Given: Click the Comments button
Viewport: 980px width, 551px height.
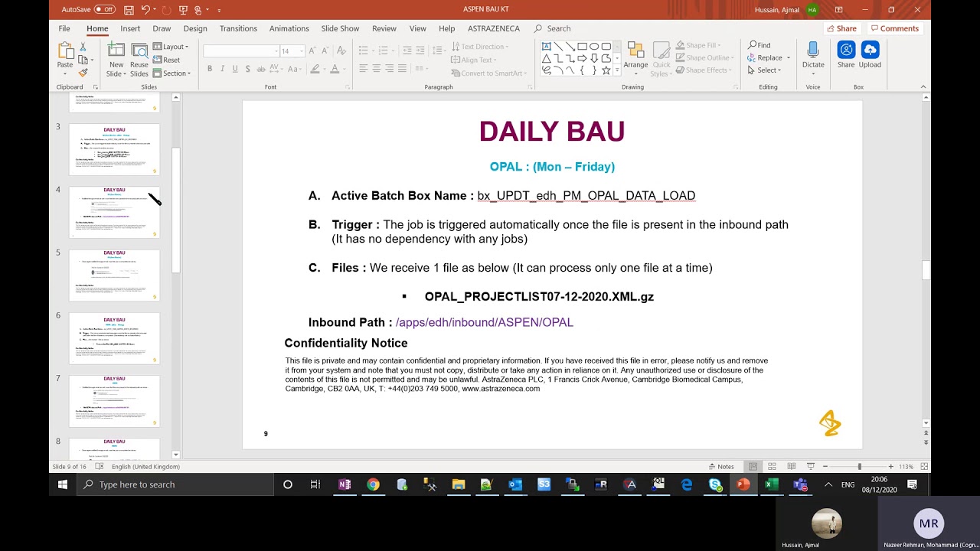Looking at the screenshot, I should pyautogui.click(x=893, y=28).
